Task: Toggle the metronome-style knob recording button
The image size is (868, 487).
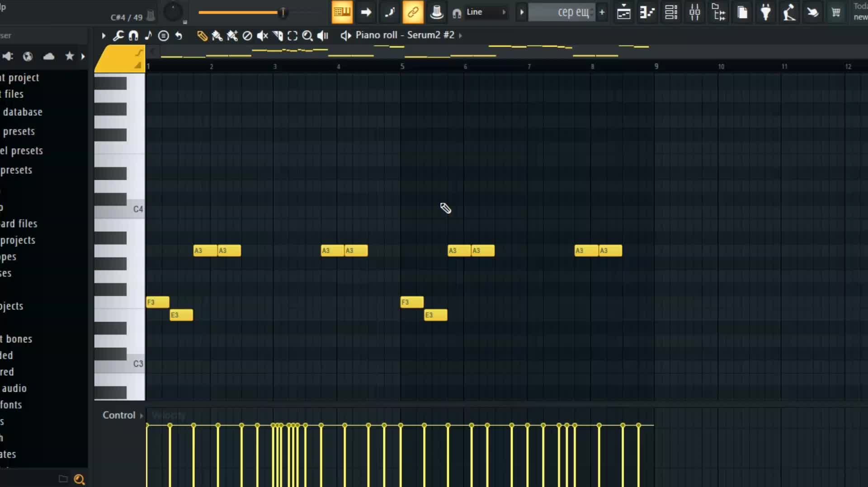Action: (437, 12)
